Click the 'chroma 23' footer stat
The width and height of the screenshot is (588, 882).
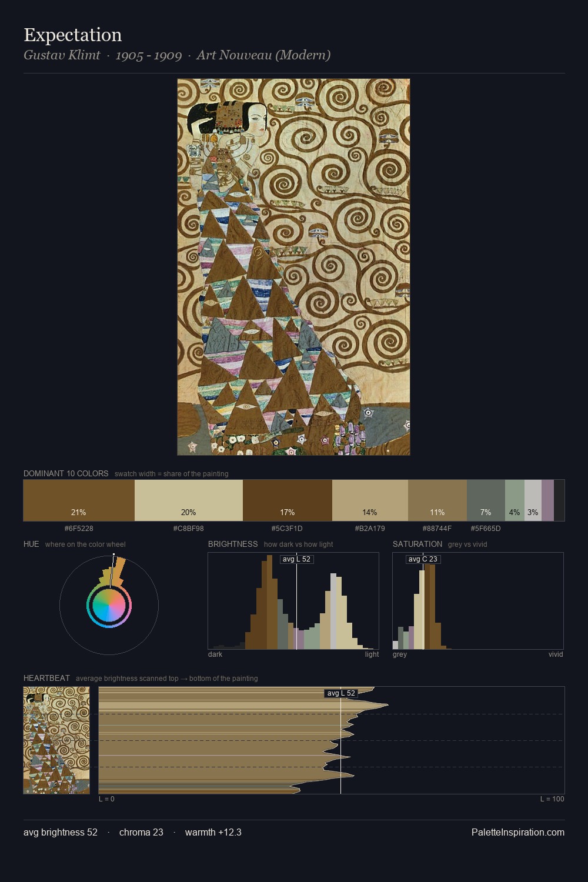[141, 832]
